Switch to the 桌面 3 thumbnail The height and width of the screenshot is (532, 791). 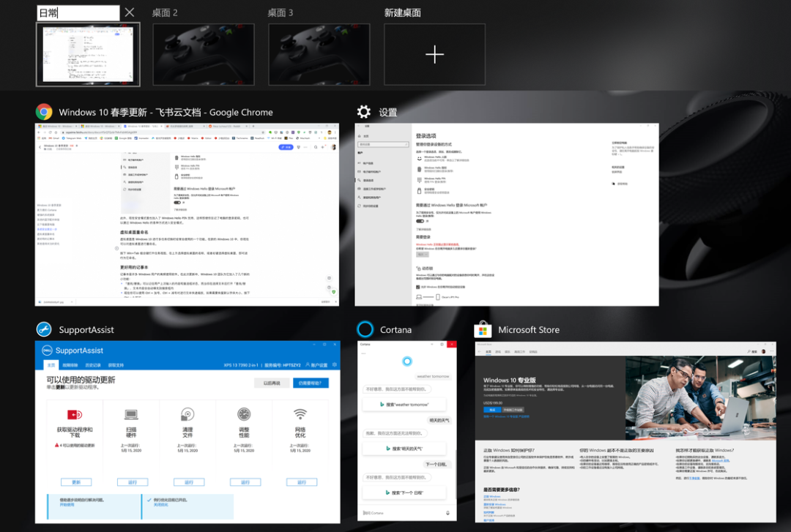319,54
